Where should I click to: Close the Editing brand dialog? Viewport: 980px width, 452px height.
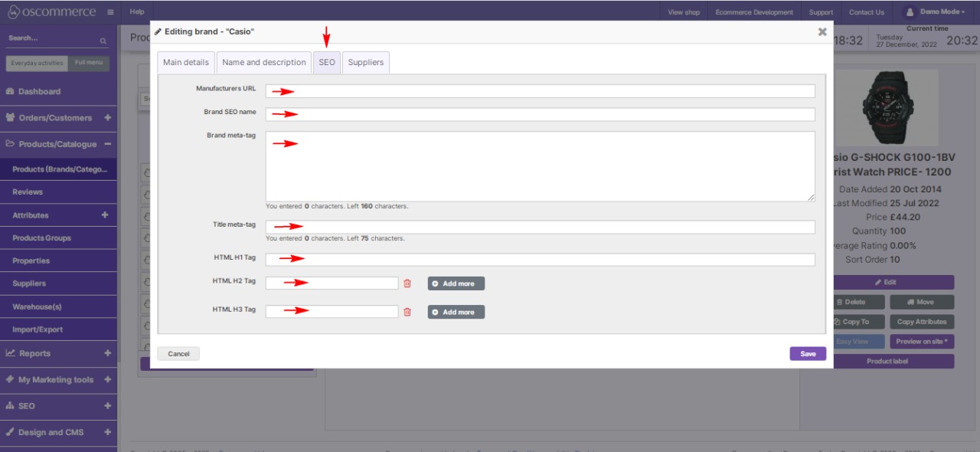822,32
